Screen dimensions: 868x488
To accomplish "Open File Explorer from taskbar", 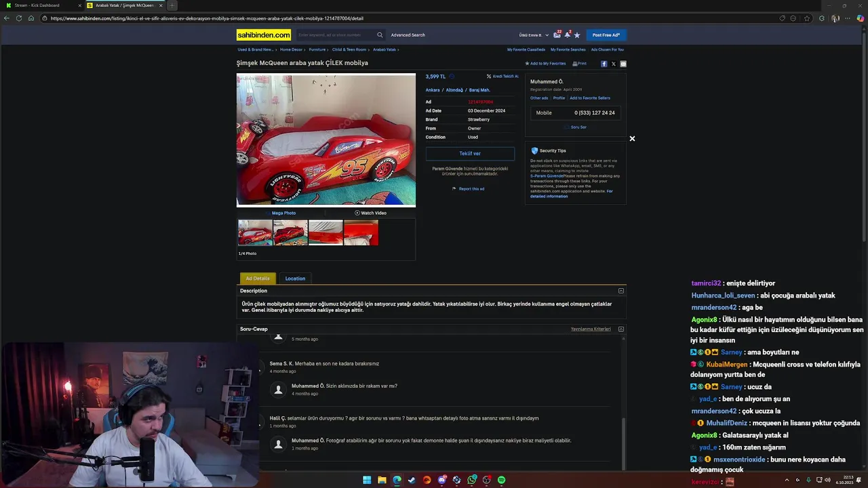I will tap(382, 480).
